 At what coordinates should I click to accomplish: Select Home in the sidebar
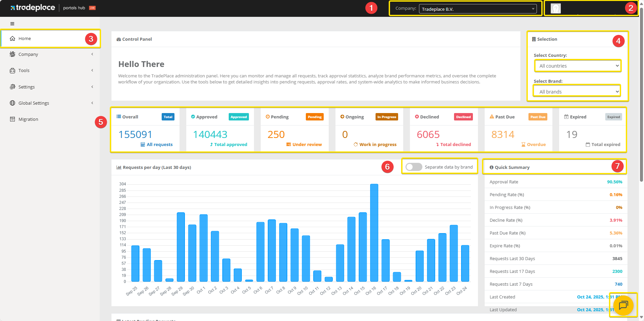coord(25,39)
